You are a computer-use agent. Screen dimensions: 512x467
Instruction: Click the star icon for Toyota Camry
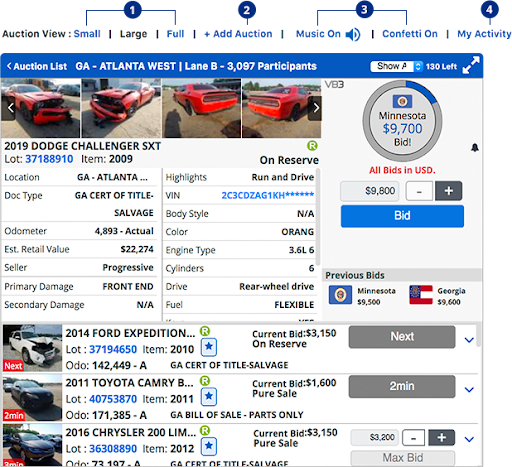click(209, 396)
